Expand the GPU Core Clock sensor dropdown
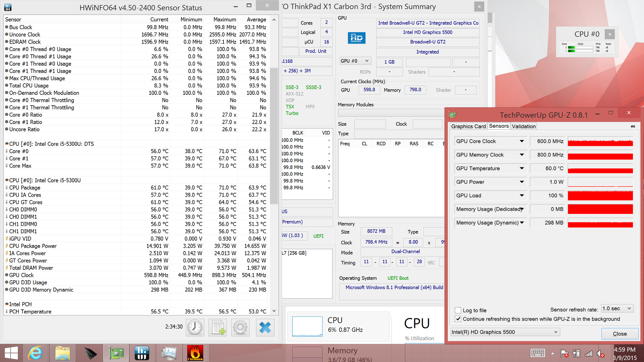 point(522,141)
